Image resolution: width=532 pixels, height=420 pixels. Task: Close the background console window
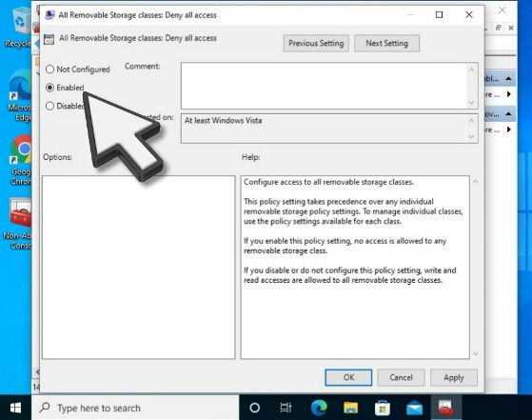502,10
